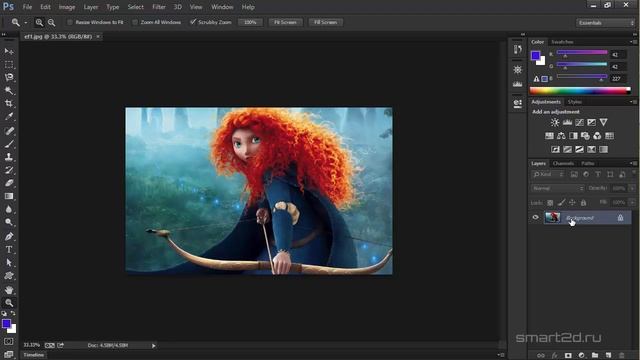
Task: Switch to the Channels tab
Action: pyautogui.click(x=563, y=163)
